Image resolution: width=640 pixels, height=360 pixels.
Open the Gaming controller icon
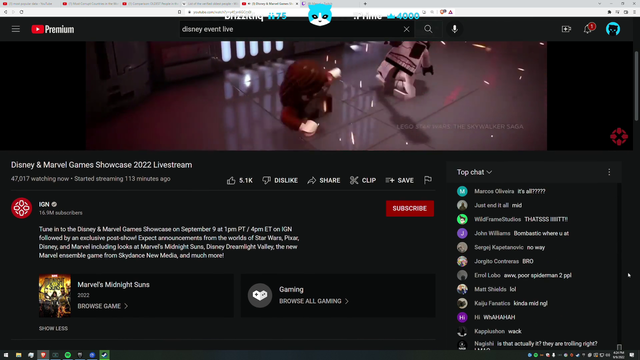point(260,295)
